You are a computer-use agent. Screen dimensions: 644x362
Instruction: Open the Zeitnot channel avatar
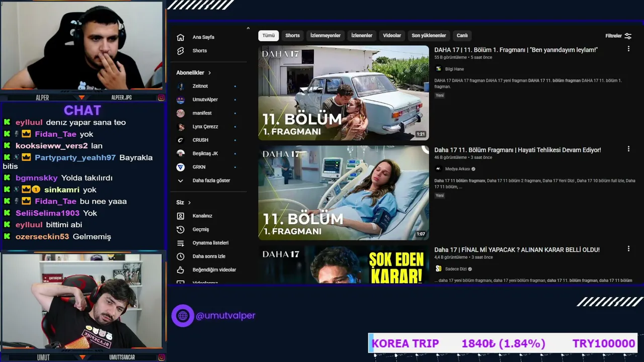pyautogui.click(x=181, y=86)
